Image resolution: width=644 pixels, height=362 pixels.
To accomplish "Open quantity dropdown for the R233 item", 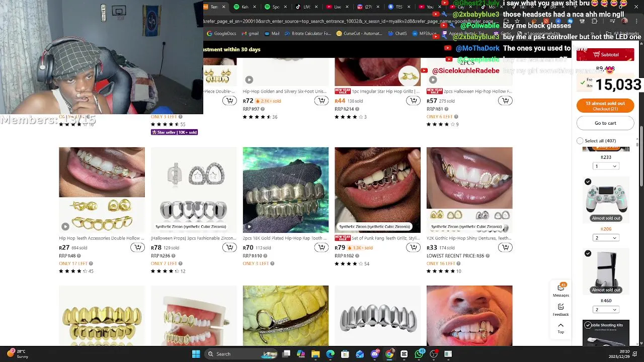I will 606,166.
